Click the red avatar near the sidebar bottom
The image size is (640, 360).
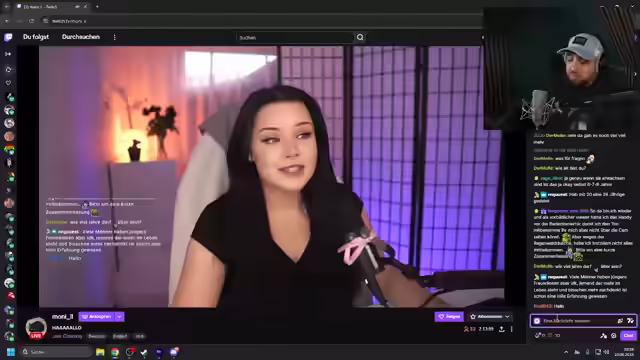[9, 296]
